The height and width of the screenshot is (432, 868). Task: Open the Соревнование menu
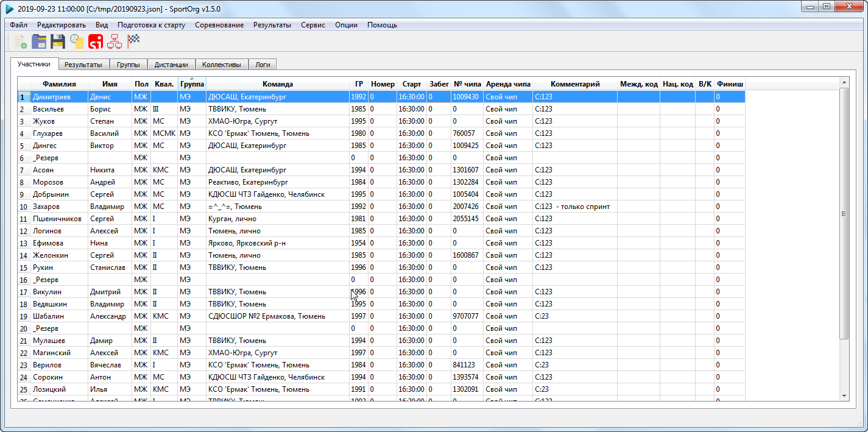[x=219, y=25]
